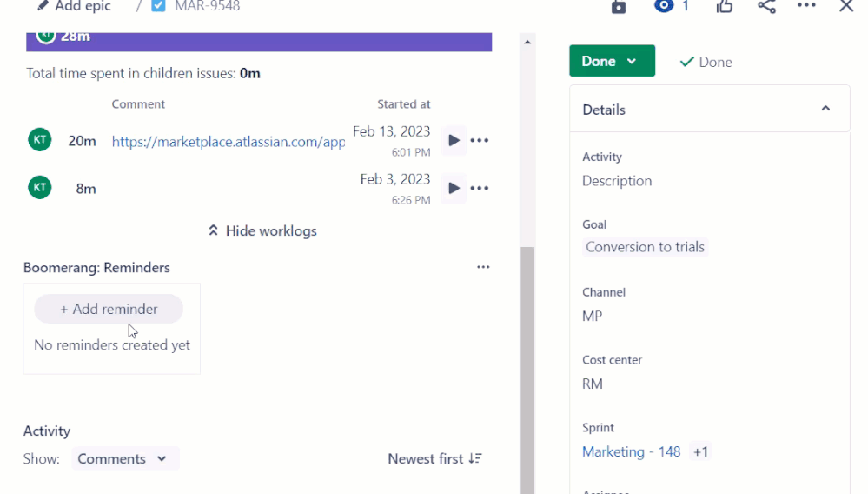Viewport: 868px width, 494px height.
Task: Click KT avatar on the 20m worklog
Action: pos(40,139)
